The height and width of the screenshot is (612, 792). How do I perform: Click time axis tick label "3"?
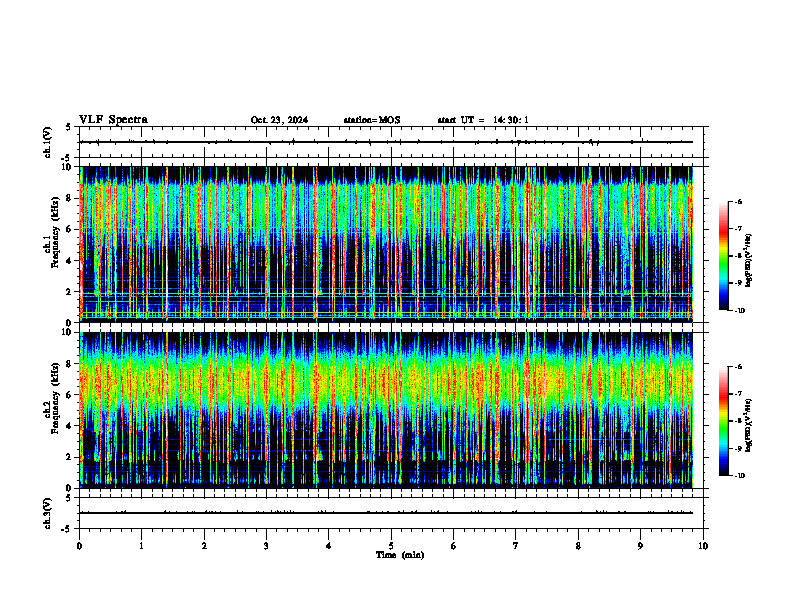point(266,546)
